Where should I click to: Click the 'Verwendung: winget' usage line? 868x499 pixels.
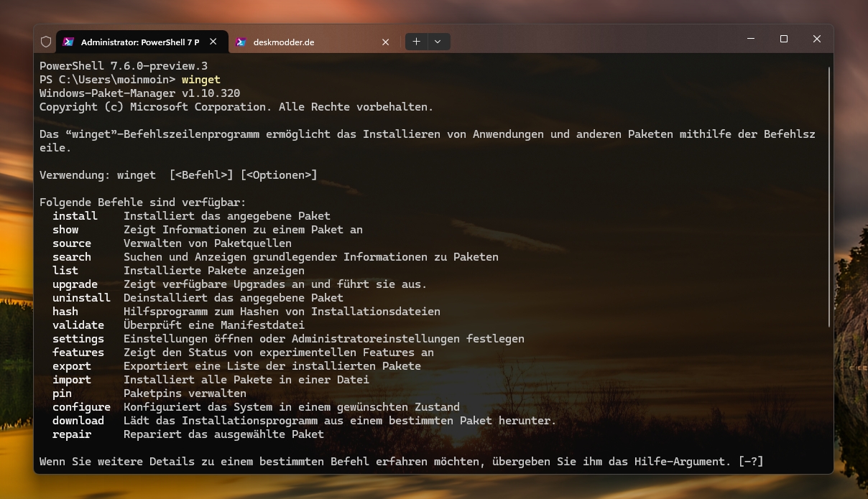178,175
